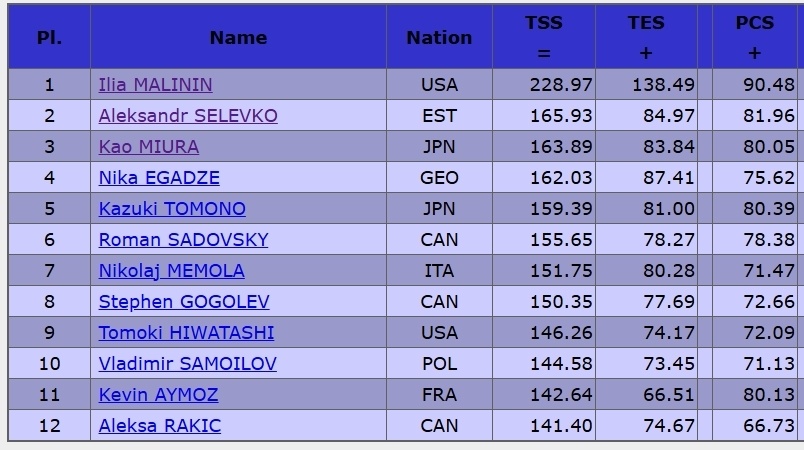Click the Name column header

(238, 38)
